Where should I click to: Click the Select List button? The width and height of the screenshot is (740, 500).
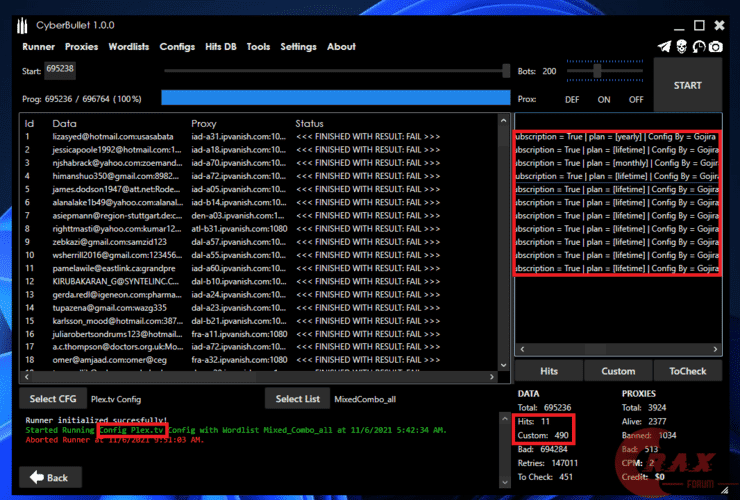(297, 399)
